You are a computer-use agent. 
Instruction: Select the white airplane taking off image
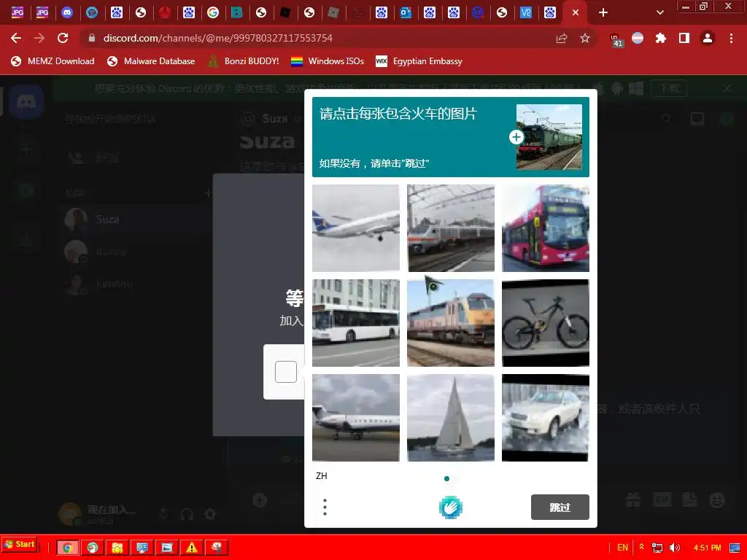pyautogui.click(x=356, y=228)
